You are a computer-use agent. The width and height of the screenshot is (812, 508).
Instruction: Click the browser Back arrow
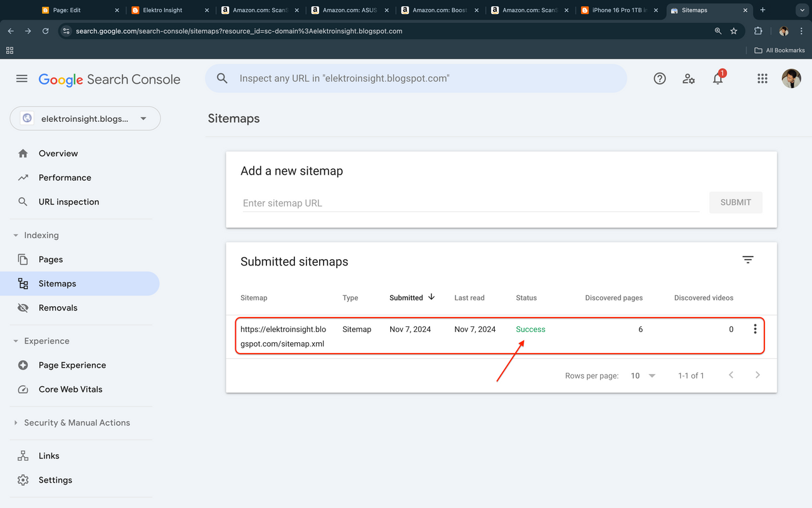pyautogui.click(x=11, y=31)
